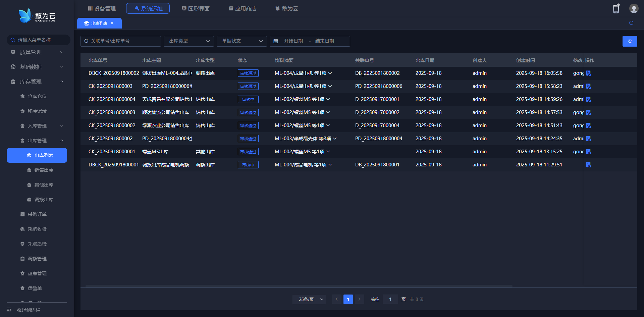
Task: Open 销售出库 in the sidebar
Action: tap(44, 170)
